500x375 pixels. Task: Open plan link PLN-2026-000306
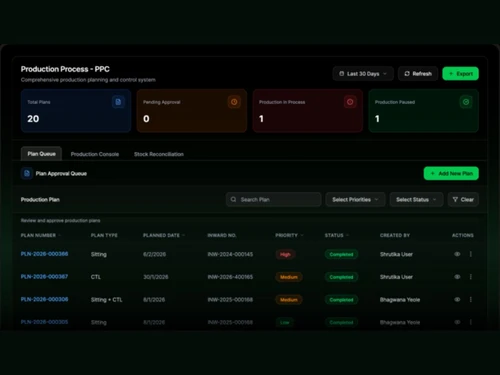click(x=44, y=299)
